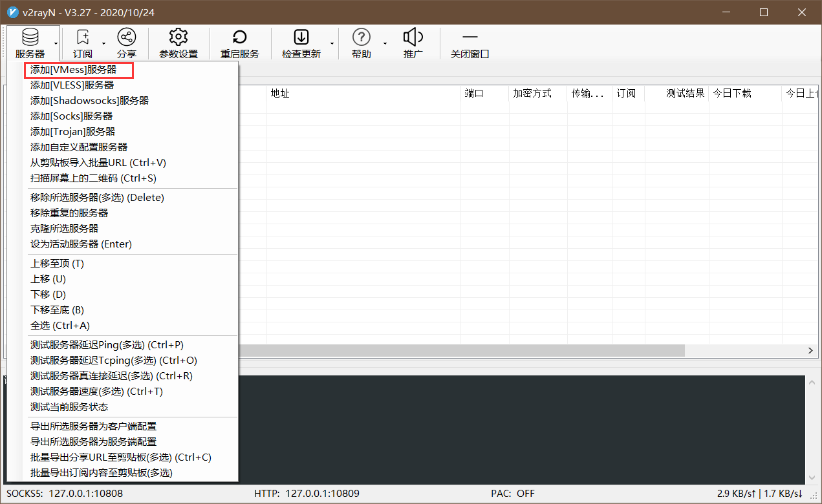Click right arrow of server list horizontal scrollbar
This screenshot has width=822, height=504.
pos(810,350)
